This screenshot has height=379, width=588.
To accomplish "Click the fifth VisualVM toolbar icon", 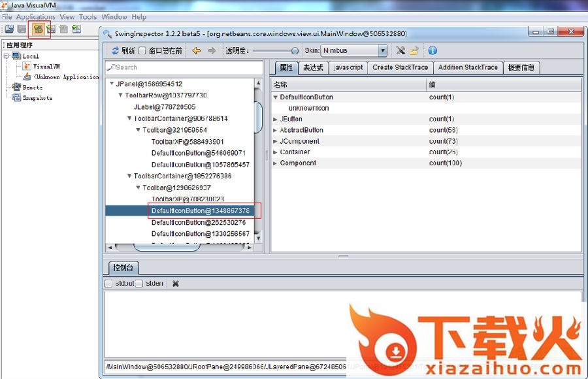I will 64,29.
